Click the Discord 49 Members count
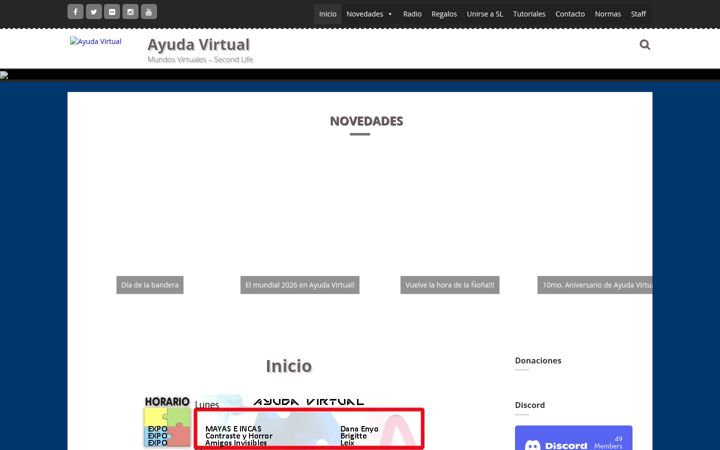 (x=608, y=443)
